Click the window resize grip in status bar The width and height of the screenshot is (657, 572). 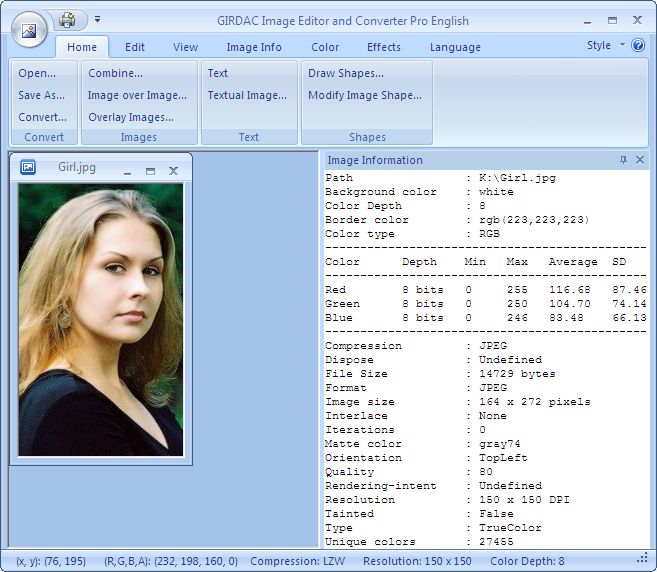click(643, 559)
